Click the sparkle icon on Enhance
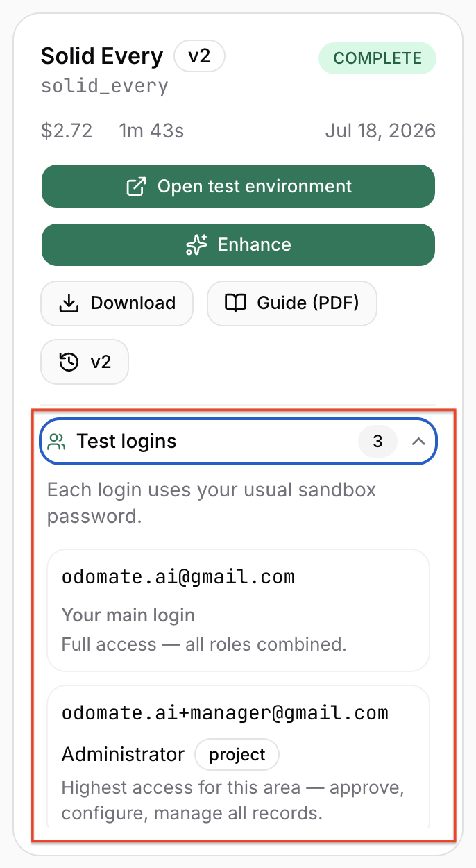The height and width of the screenshot is (868, 476). pos(196,244)
